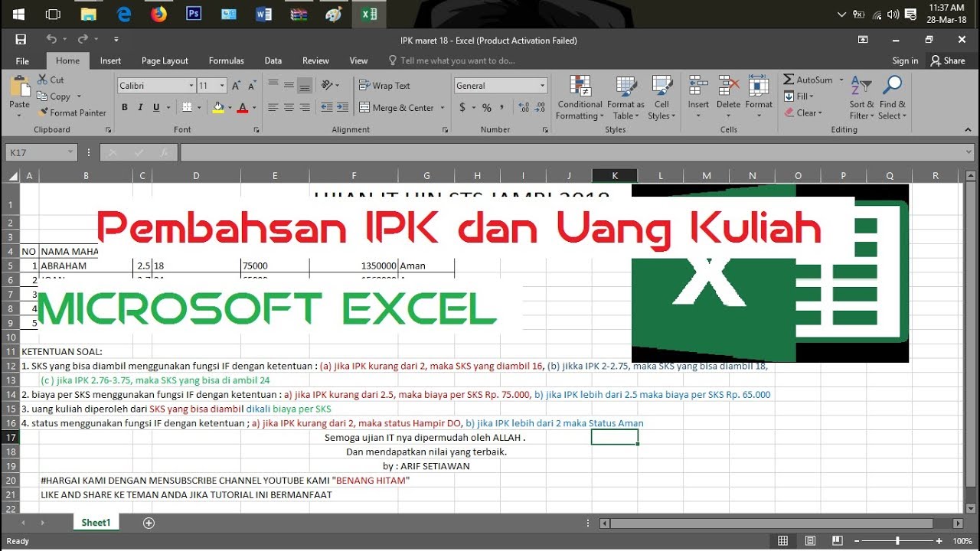Select the Sheet1 tab

click(x=96, y=523)
